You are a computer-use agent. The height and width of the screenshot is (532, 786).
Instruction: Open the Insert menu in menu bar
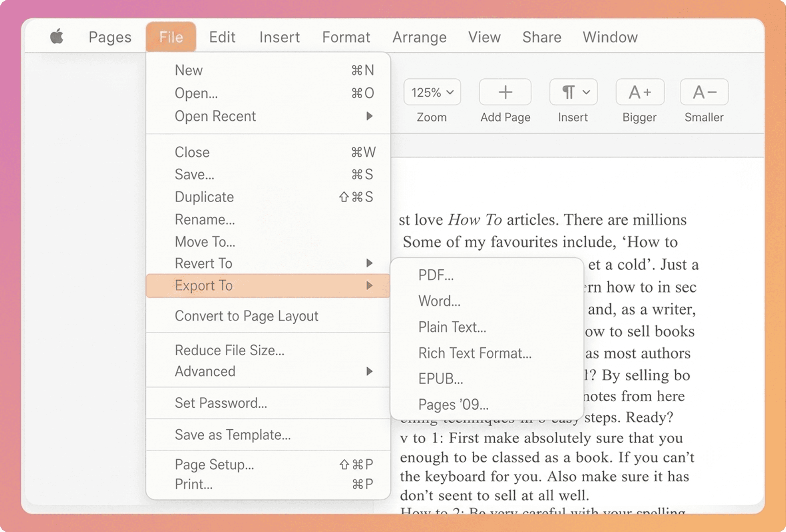[279, 37]
